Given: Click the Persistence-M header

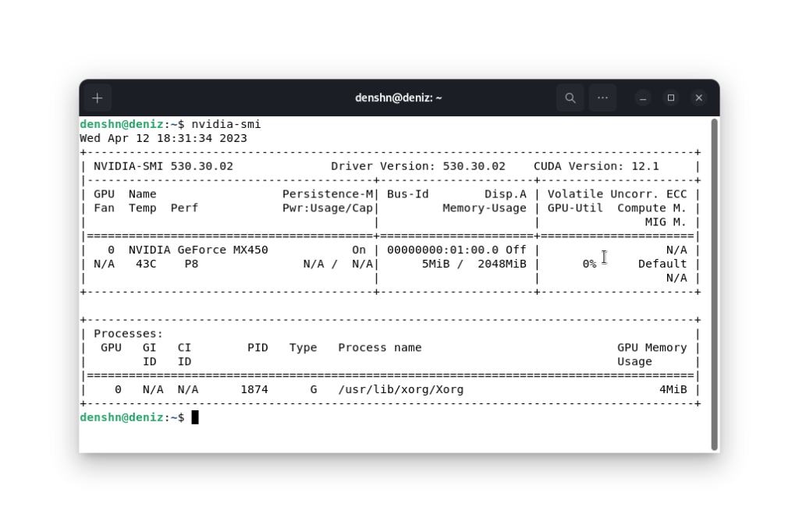Looking at the screenshot, I should click(x=328, y=194).
